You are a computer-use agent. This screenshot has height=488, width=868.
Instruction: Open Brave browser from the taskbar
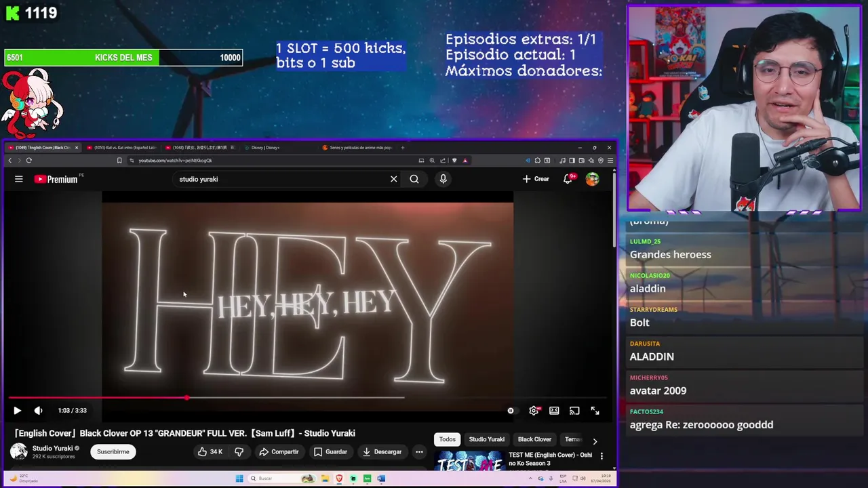click(x=339, y=479)
